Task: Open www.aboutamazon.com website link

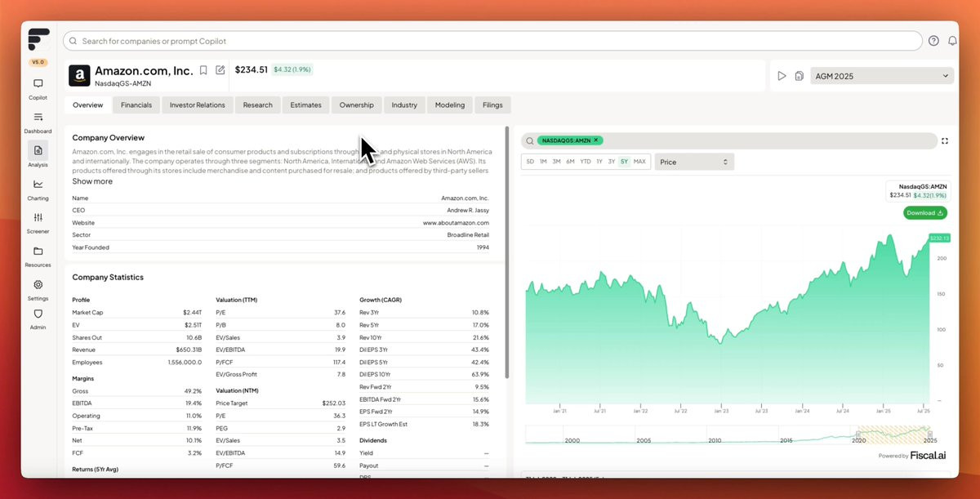Action: pos(456,222)
